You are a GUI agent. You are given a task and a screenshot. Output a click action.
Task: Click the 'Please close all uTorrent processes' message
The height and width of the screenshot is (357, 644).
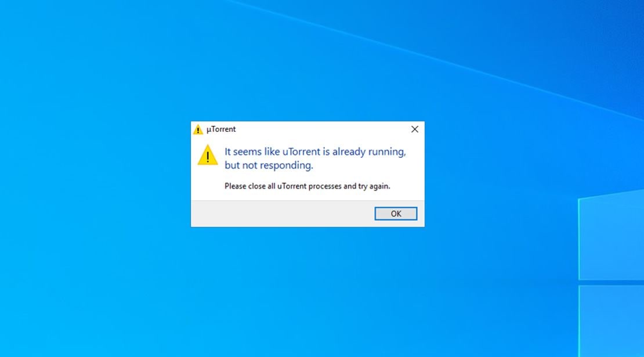coord(307,186)
